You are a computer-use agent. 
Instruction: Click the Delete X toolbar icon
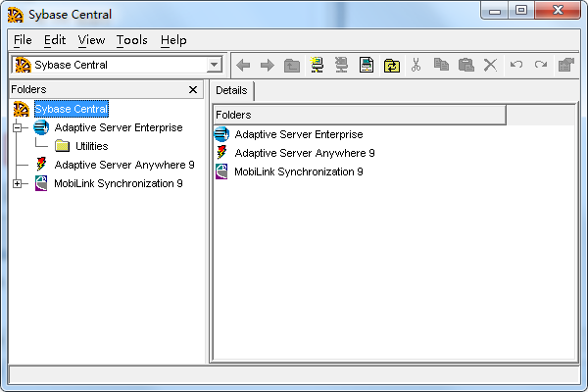click(x=490, y=65)
